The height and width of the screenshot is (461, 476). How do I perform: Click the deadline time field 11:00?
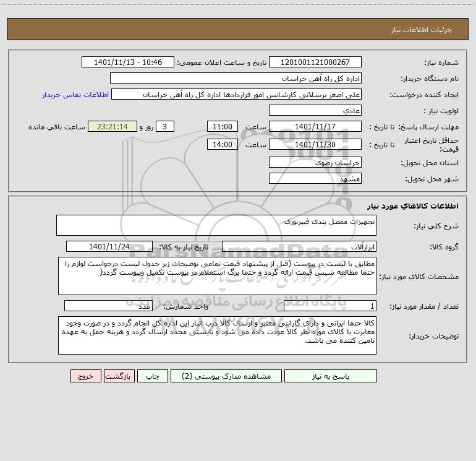(x=222, y=126)
